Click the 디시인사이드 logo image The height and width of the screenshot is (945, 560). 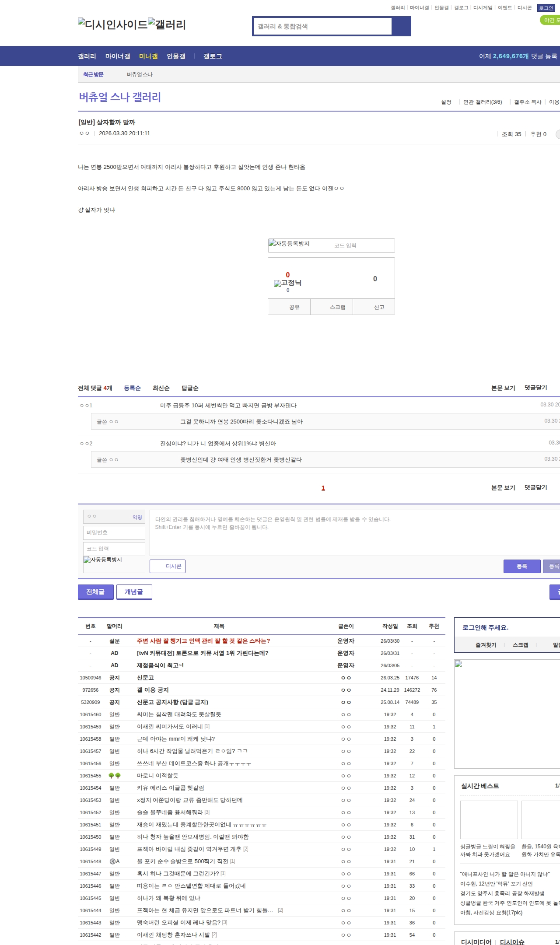[x=112, y=24]
